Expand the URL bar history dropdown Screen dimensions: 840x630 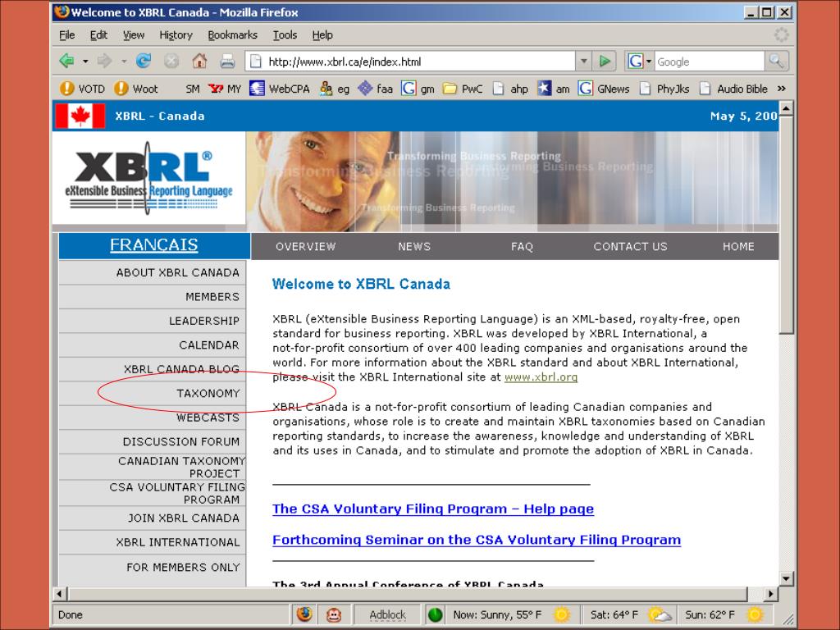click(583, 61)
